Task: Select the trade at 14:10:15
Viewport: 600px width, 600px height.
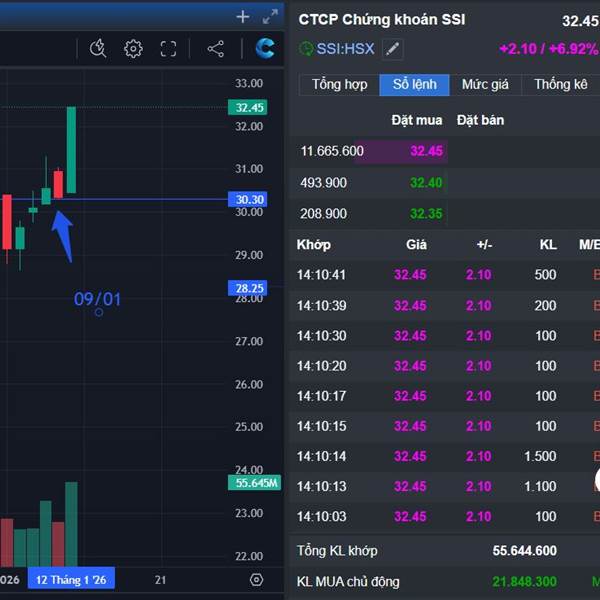Action: (444, 426)
